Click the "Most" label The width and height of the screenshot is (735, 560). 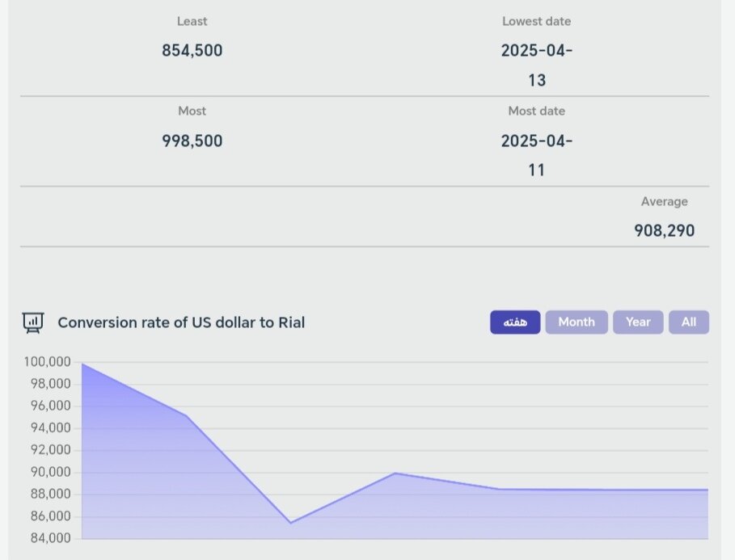coord(192,111)
